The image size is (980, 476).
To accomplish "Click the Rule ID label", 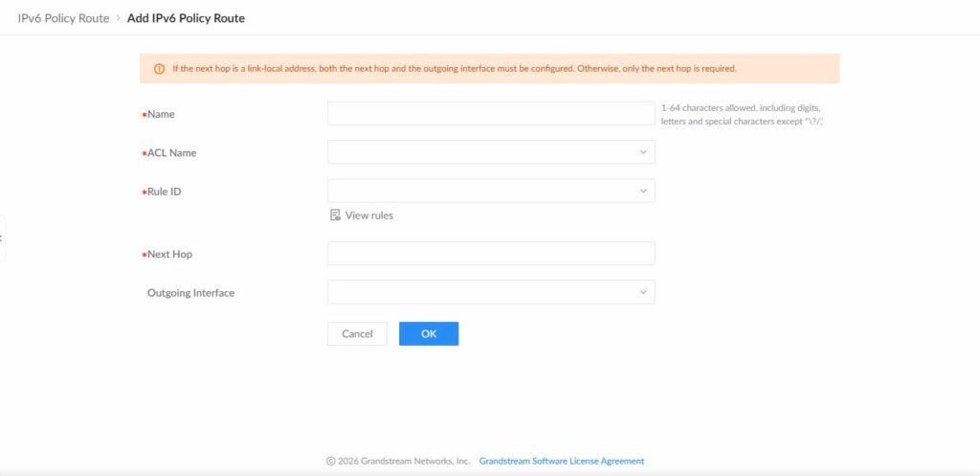I will coord(164,192).
